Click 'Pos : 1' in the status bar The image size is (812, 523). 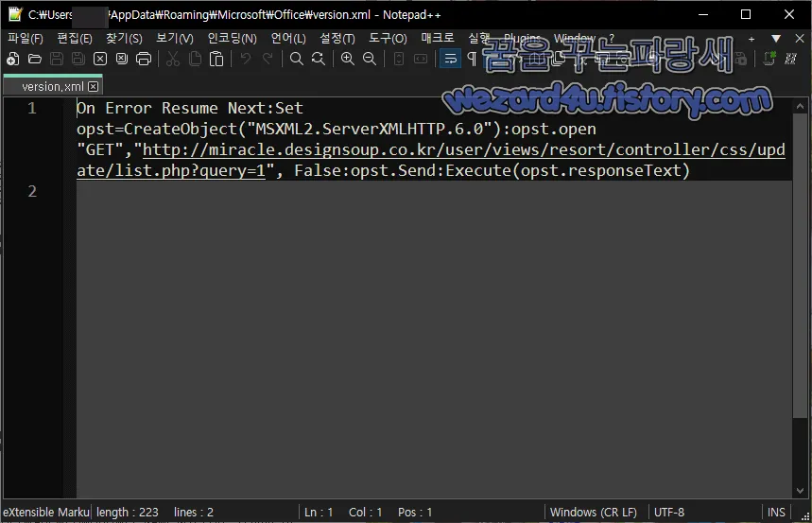tap(415, 512)
